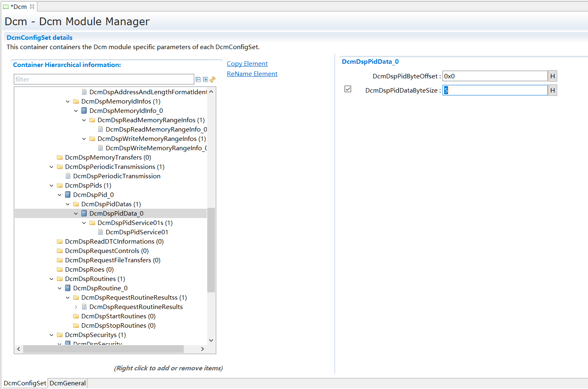Expand the DcmDspRequestRoutineResults item
This screenshot has height=389, width=588.
point(76,307)
